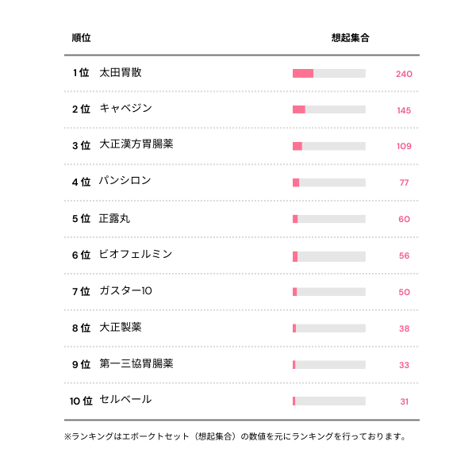
Task: Click the value 240 in first row
Action: pyautogui.click(x=404, y=74)
